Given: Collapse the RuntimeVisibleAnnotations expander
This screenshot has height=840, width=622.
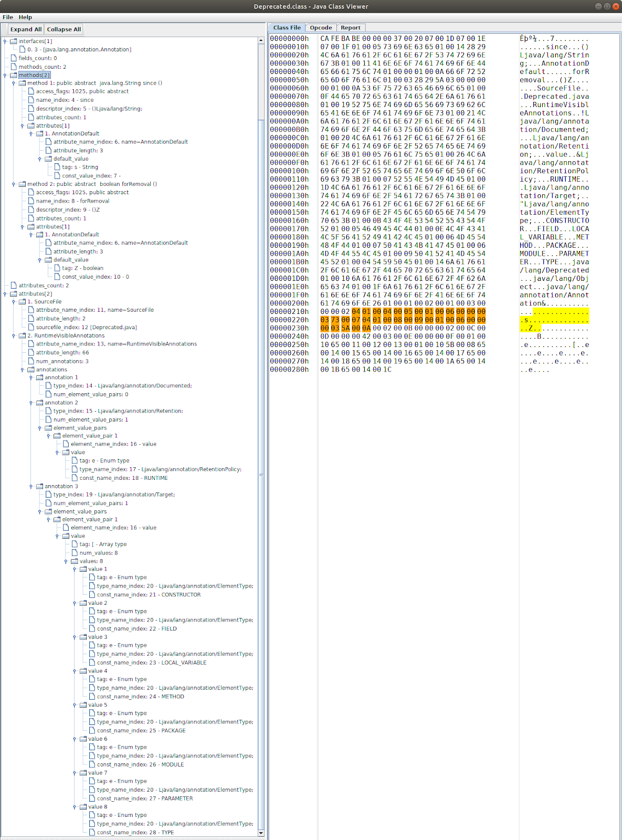Looking at the screenshot, I should point(14,335).
